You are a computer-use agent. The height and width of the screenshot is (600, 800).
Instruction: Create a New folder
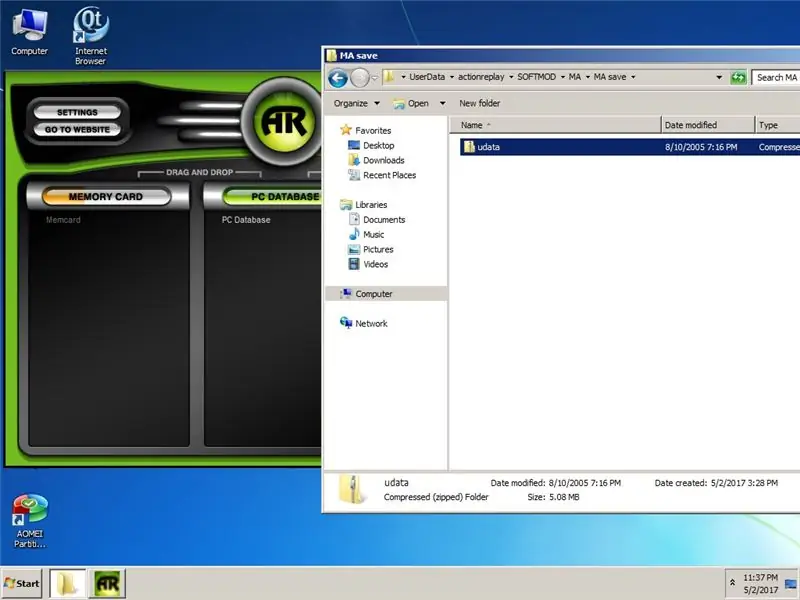(480, 104)
